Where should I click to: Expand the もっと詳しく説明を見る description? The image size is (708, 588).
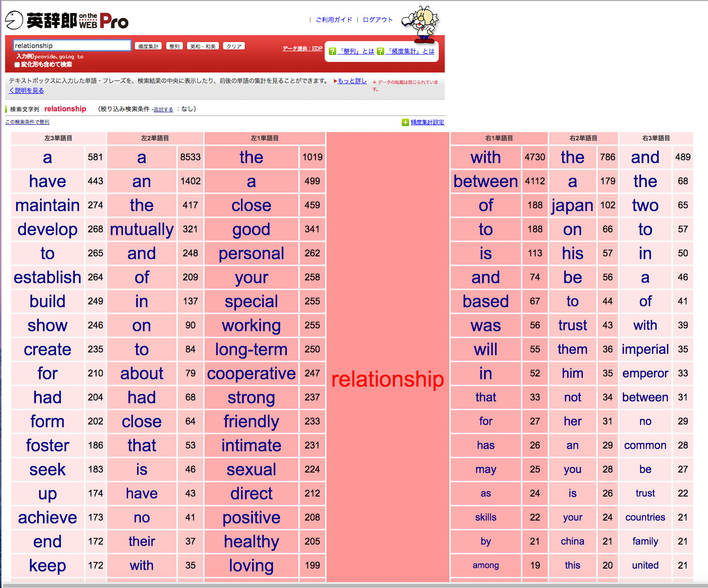(x=352, y=81)
